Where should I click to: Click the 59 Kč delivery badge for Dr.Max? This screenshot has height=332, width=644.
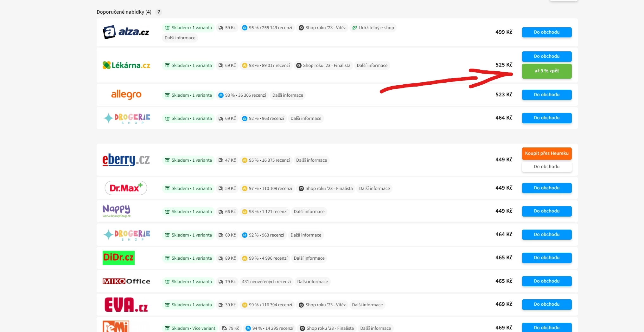point(227,188)
